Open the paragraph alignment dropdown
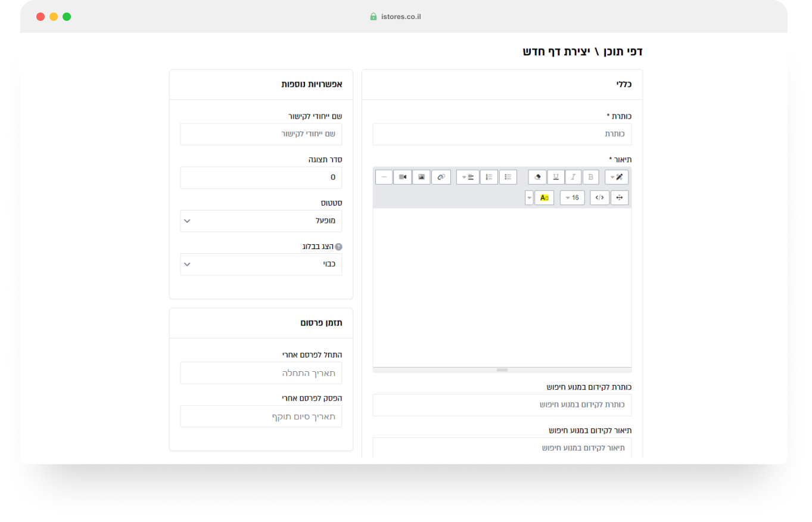 468,177
